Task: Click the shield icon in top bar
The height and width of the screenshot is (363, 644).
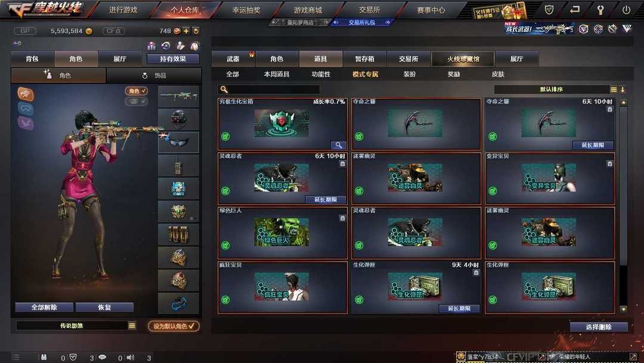Action: pos(549,10)
